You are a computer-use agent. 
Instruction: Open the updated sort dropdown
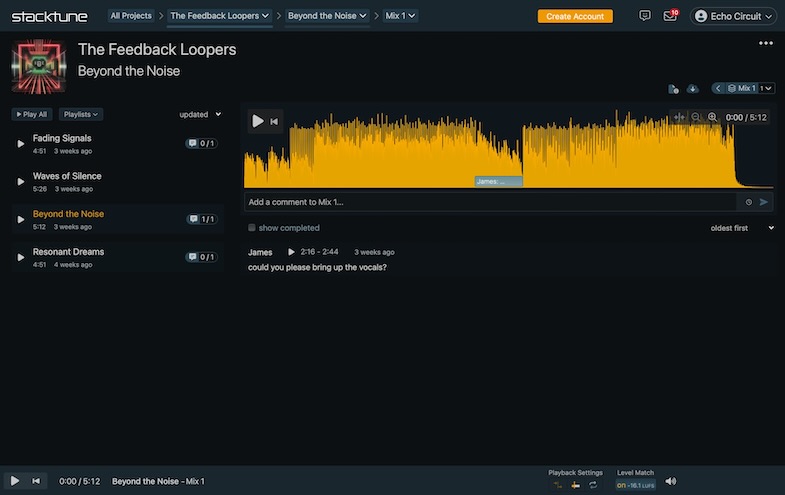(200, 115)
